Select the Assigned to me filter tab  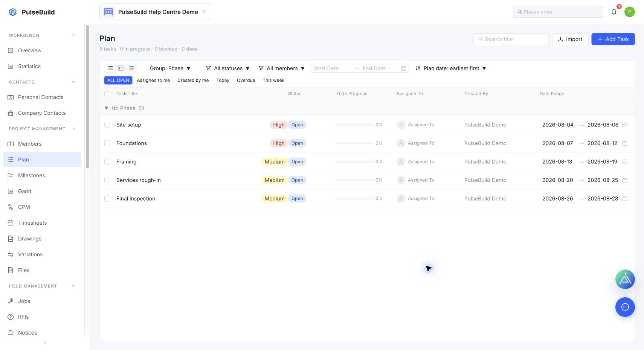(153, 80)
